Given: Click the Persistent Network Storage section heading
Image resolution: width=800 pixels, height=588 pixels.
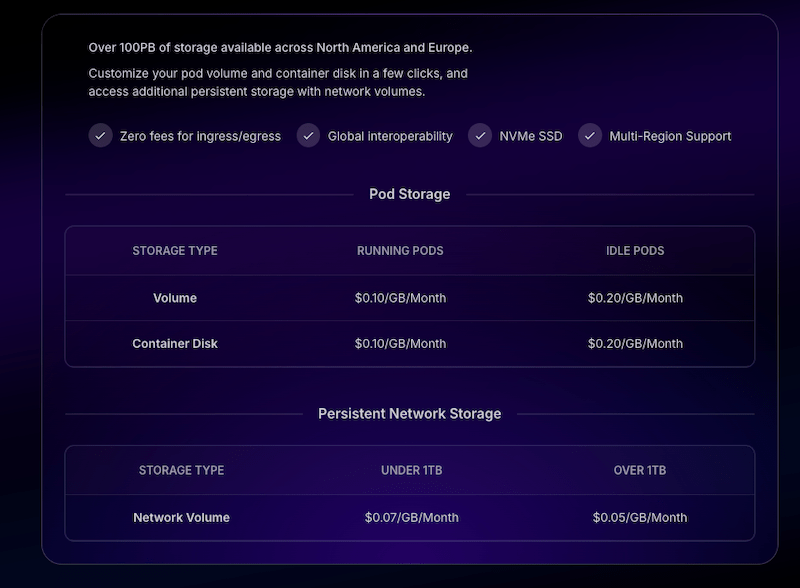Looking at the screenshot, I should coord(409,413).
